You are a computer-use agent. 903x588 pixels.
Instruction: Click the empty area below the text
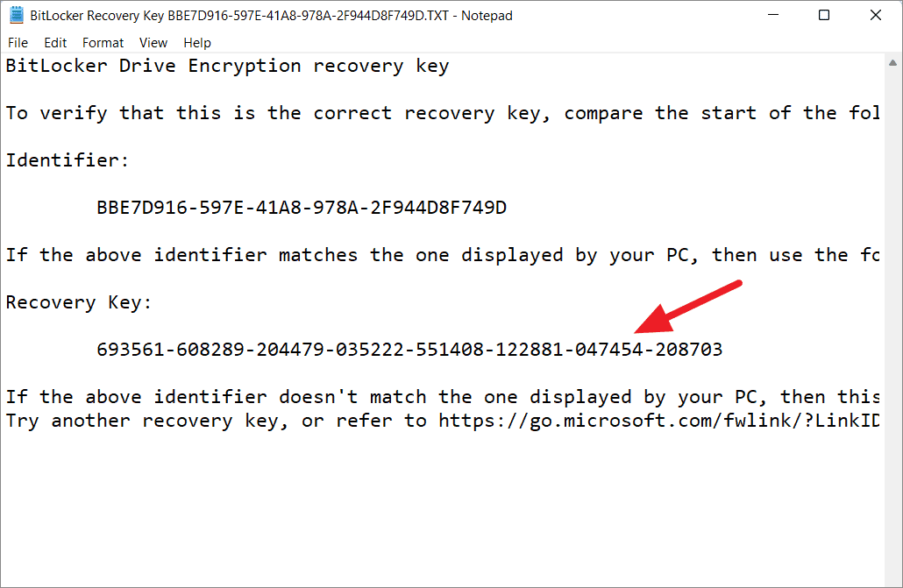click(442, 507)
